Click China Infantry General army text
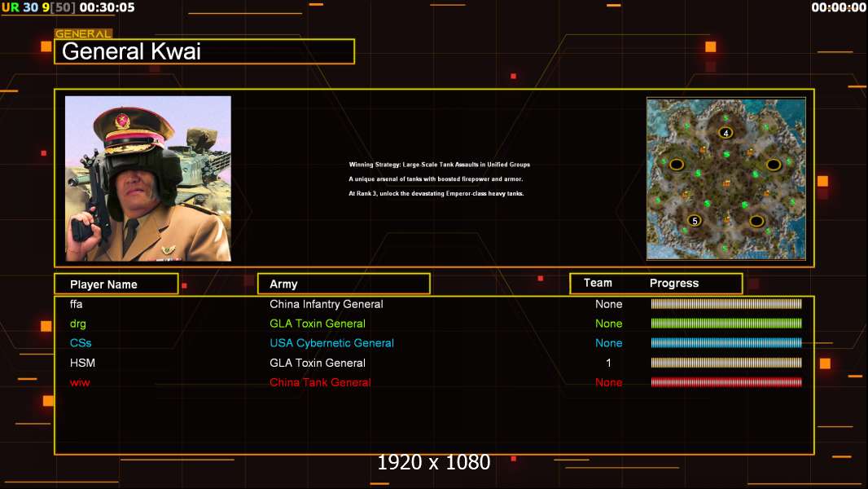The height and width of the screenshot is (489, 868). coord(326,304)
